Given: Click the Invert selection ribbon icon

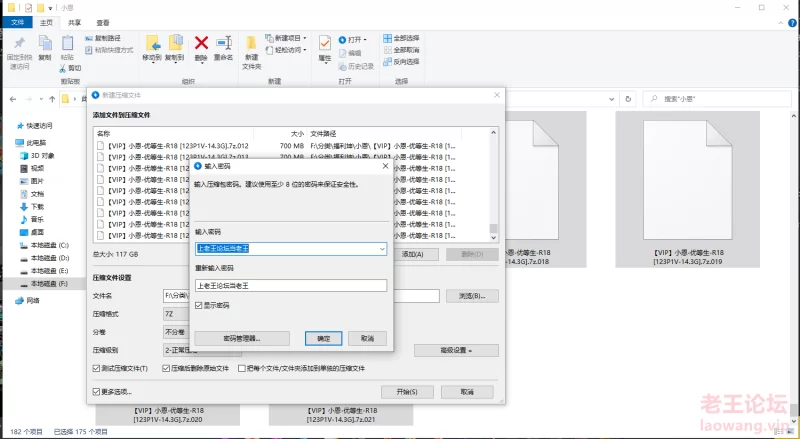Looking at the screenshot, I should tap(388, 62).
